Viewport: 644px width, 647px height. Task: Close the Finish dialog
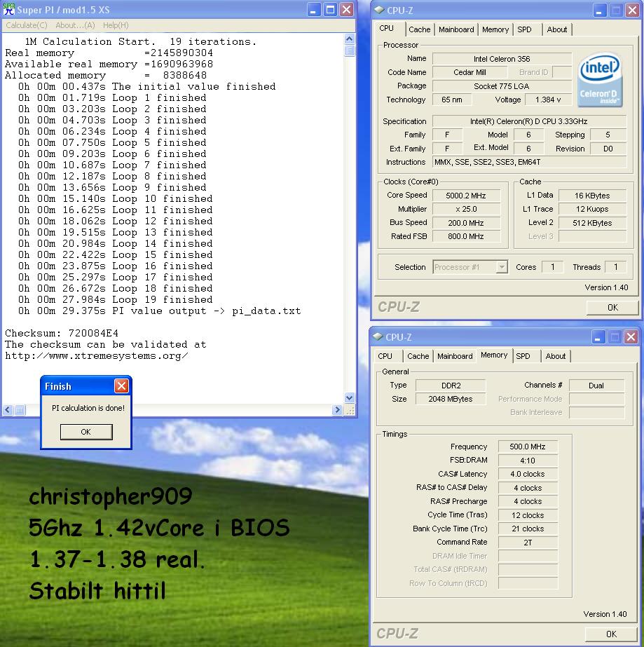click(121, 386)
